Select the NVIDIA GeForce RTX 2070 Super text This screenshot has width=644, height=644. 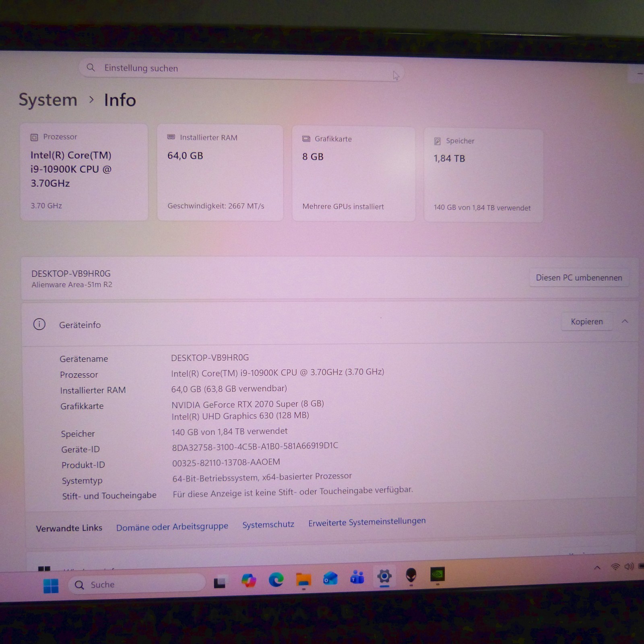[x=248, y=404]
